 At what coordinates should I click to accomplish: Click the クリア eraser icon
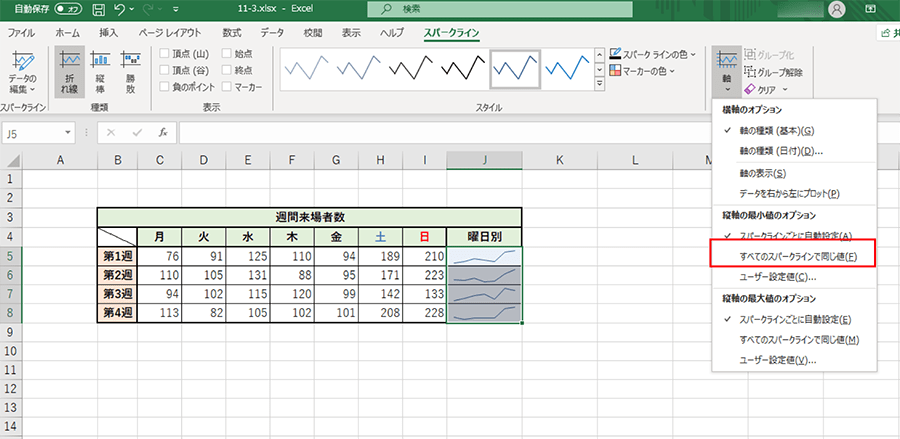749,89
